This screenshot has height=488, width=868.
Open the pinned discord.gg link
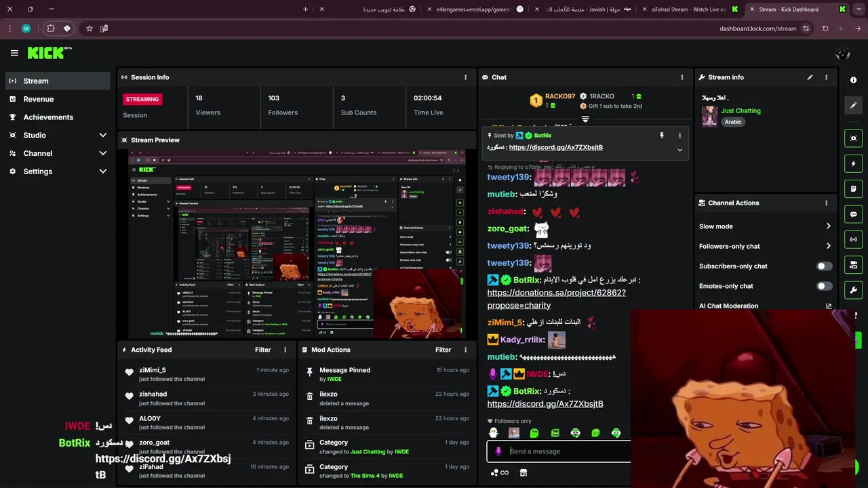pyautogui.click(x=555, y=147)
